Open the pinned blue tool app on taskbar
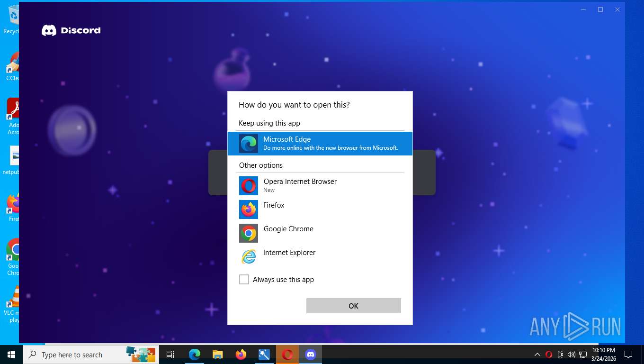 click(264, 355)
